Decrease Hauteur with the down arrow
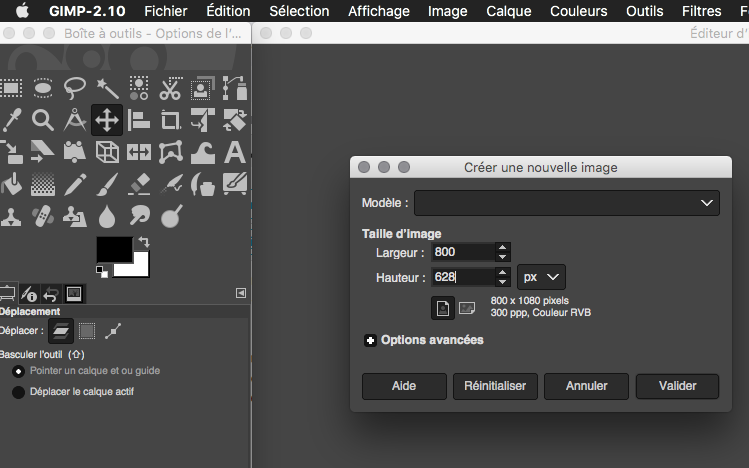The image size is (749, 468). point(502,282)
